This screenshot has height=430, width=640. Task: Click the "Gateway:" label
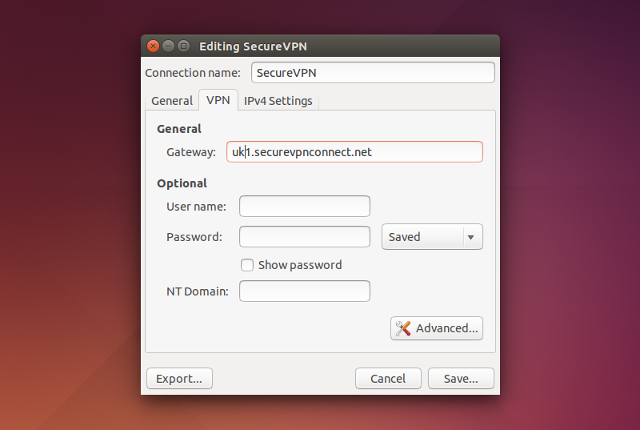tap(191, 152)
